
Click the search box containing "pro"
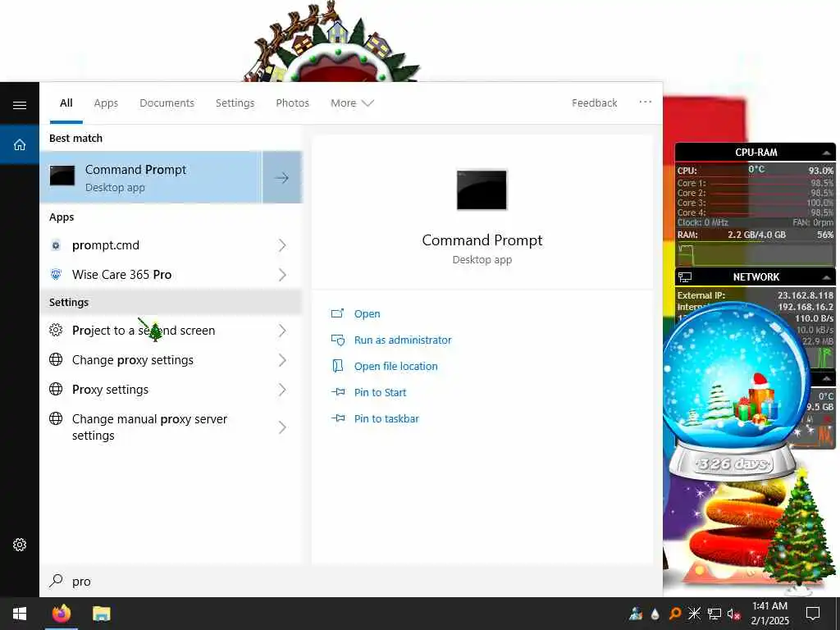tap(351, 582)
